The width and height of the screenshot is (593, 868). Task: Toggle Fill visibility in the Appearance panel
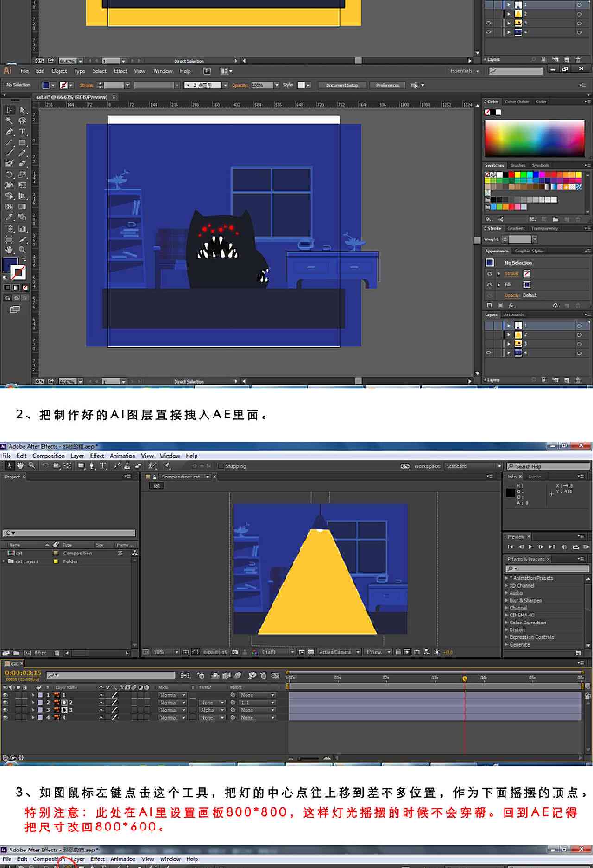click(x=489, y=285)
